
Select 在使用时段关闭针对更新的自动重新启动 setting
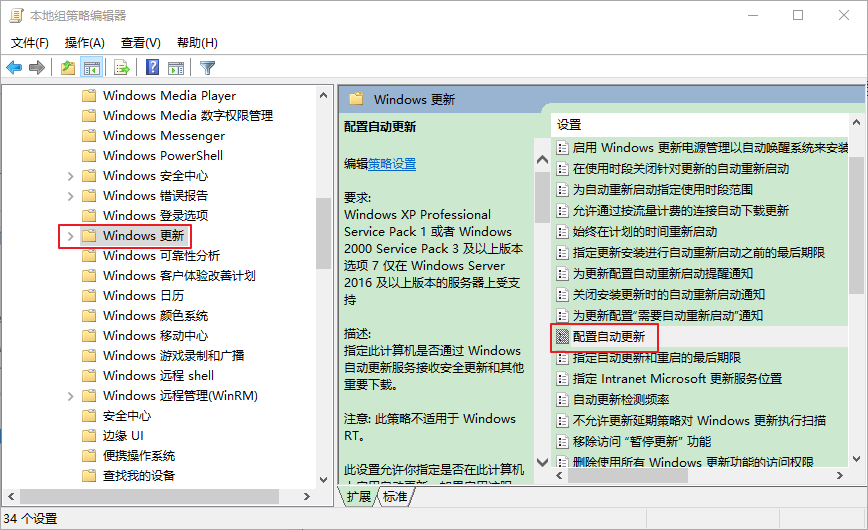[681, 168]
